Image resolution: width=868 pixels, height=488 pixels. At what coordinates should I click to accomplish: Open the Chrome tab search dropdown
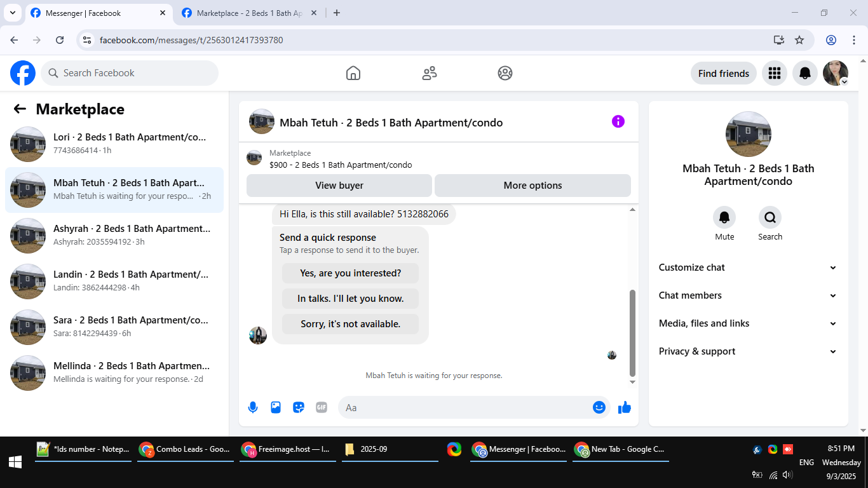[12, 13]
